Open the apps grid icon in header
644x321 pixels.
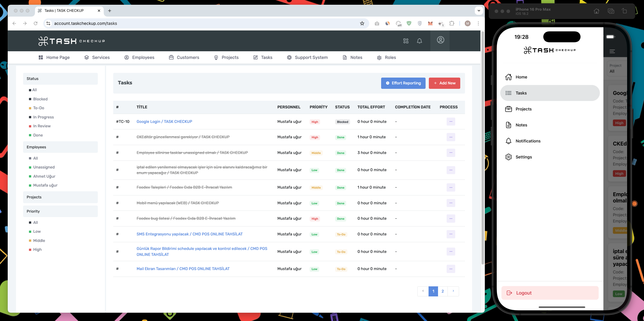(x=406, y=41)
